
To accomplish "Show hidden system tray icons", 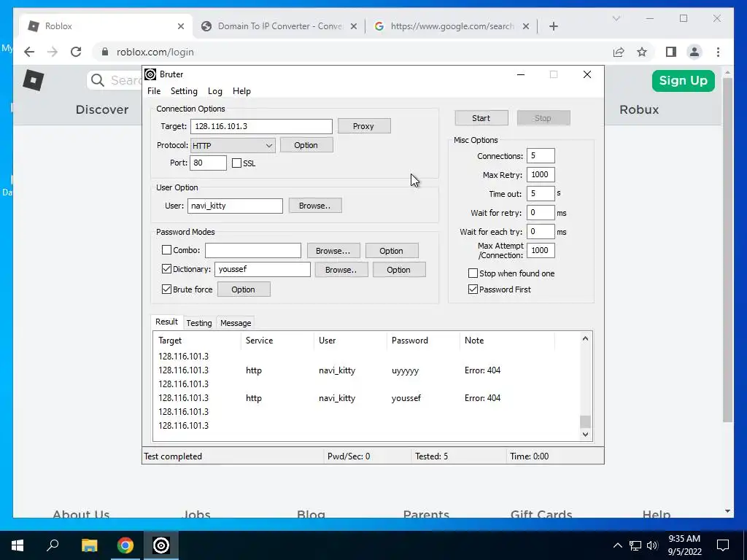I will pos(617,545).
